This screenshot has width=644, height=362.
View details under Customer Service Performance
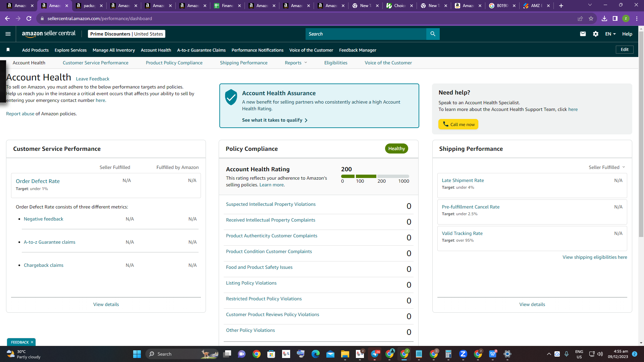point(106,304)
